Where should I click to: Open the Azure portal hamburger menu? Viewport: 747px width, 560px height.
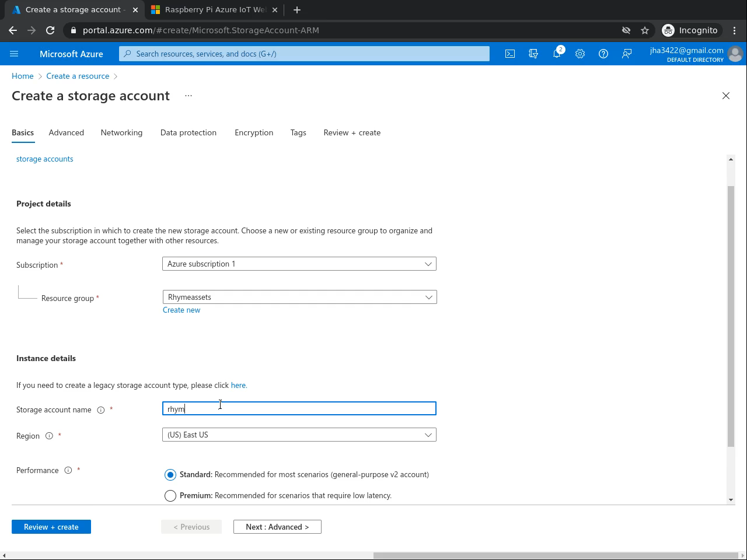click(x=14, y=54)
